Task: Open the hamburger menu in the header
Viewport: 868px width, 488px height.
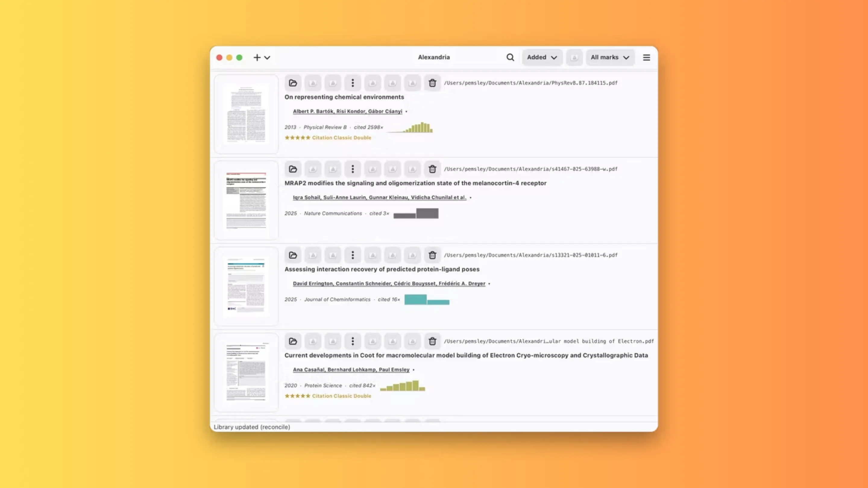Action: point(646,58)
